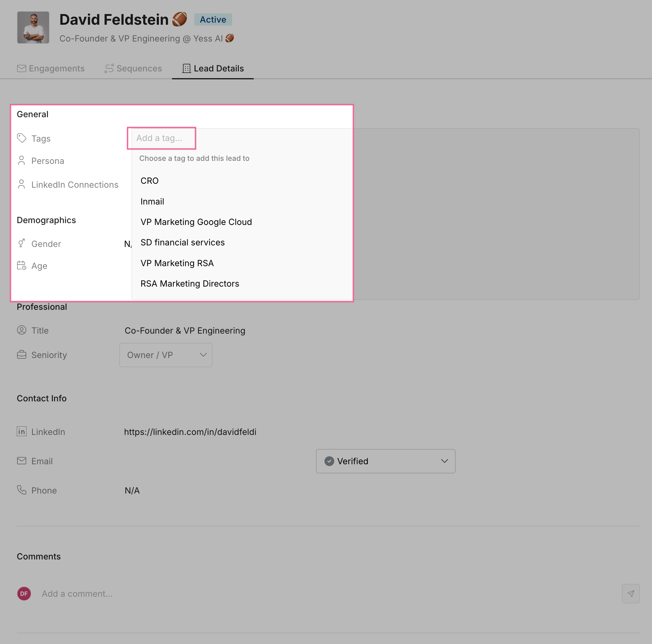This screenshot has height=644, width=652.
Task: Open the davidfeldi LinkedIn profile link
Action: 190,432
